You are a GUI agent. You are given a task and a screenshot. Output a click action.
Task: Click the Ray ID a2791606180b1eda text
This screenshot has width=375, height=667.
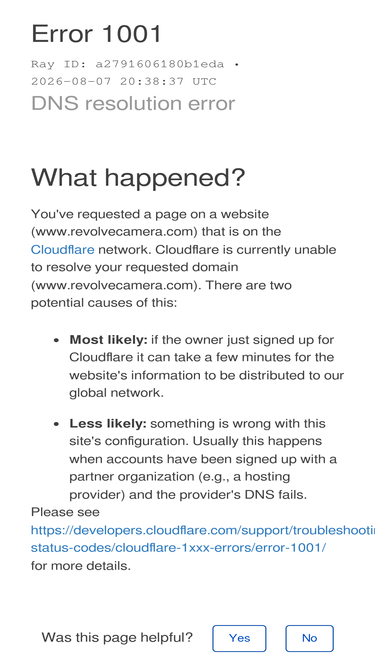[127, 64]
